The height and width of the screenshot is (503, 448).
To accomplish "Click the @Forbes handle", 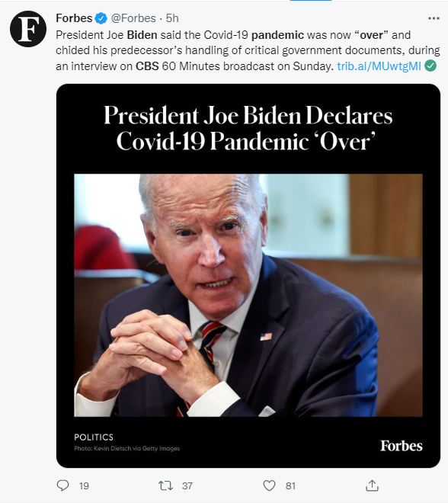I will tap(133, 18).
